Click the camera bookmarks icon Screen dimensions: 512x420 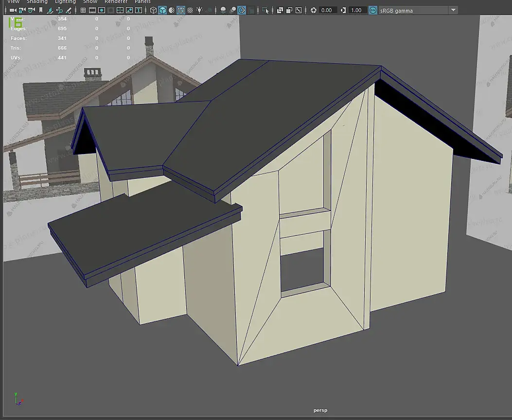(41, 10)
